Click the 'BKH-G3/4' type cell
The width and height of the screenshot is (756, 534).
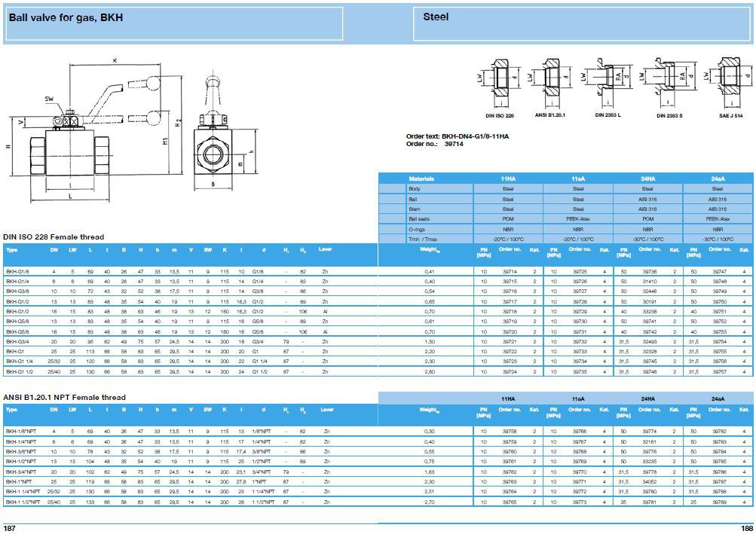(17, 342)
